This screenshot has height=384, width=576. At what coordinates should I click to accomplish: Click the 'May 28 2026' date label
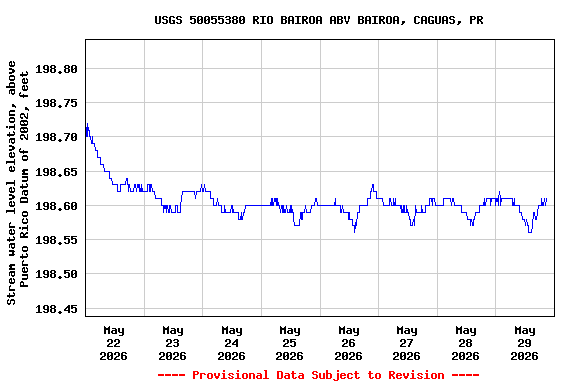[x=465, y=343]
